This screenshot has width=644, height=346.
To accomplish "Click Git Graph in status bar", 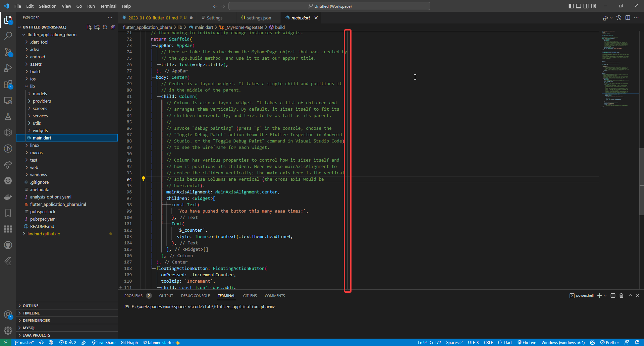I will [x=129, y=342].
